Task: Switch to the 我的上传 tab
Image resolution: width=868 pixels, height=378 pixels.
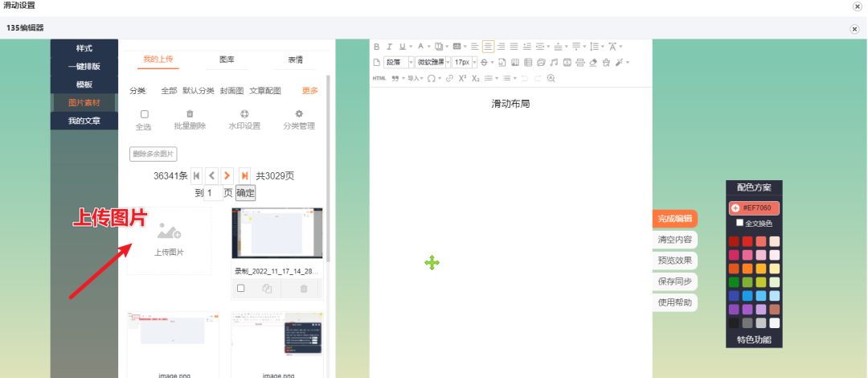Action: coord(158,60)
